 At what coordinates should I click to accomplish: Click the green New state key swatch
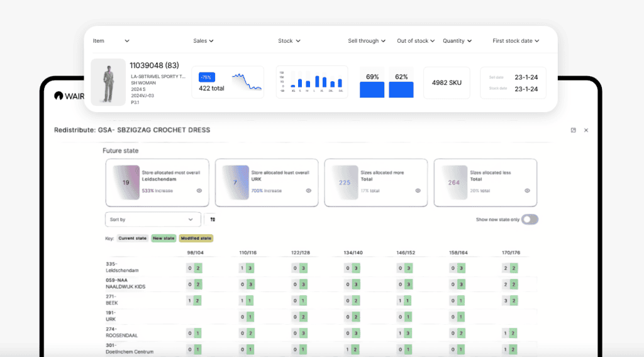(163, 239)
